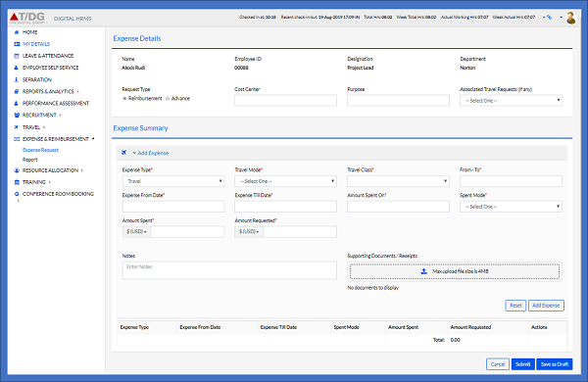Click the Employee Self Service person icon
The width and height of the screenshot is (588, 382).
pyautogui.click(x=16, y=68)
